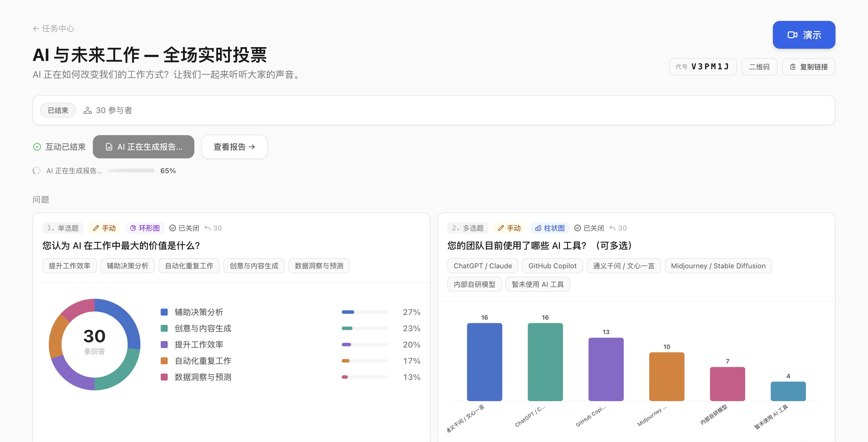
Task: Click the 已关闭 status on question 1
Action: click(184, 228)
